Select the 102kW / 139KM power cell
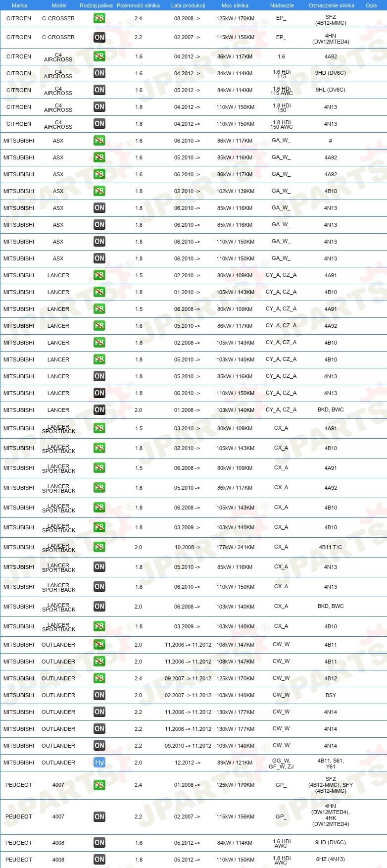 click(236, 191)
